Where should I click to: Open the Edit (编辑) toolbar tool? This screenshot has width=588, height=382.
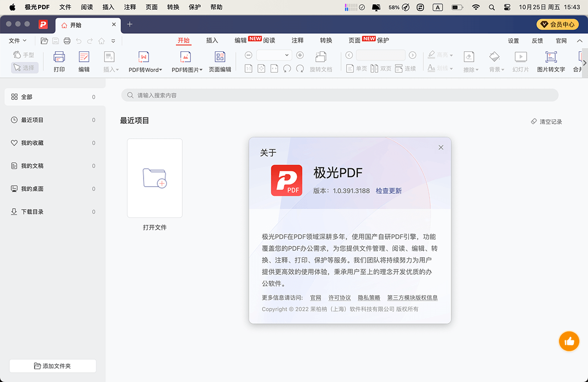point(84,62)
